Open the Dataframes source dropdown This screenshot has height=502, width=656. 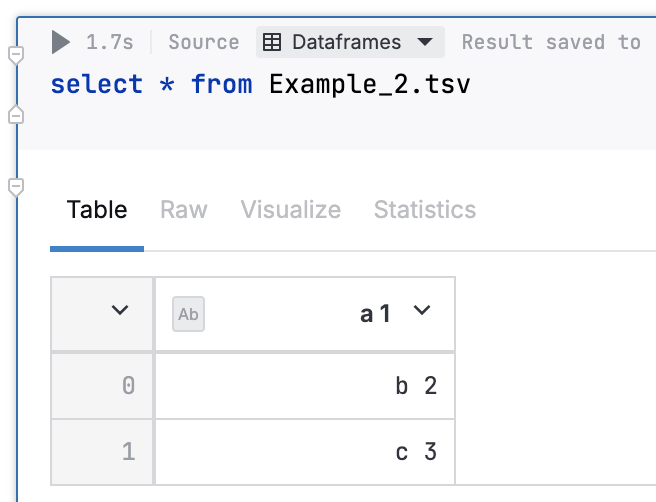(x=350, y=42)
